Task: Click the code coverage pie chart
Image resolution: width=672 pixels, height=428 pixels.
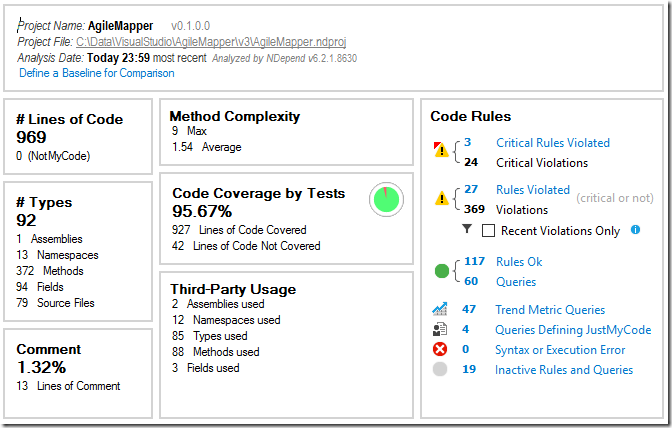Action: coord(386,200)
